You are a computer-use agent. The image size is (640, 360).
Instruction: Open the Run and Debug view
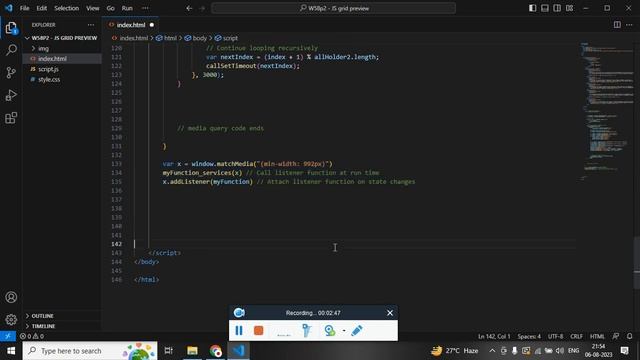click(11, 95)
